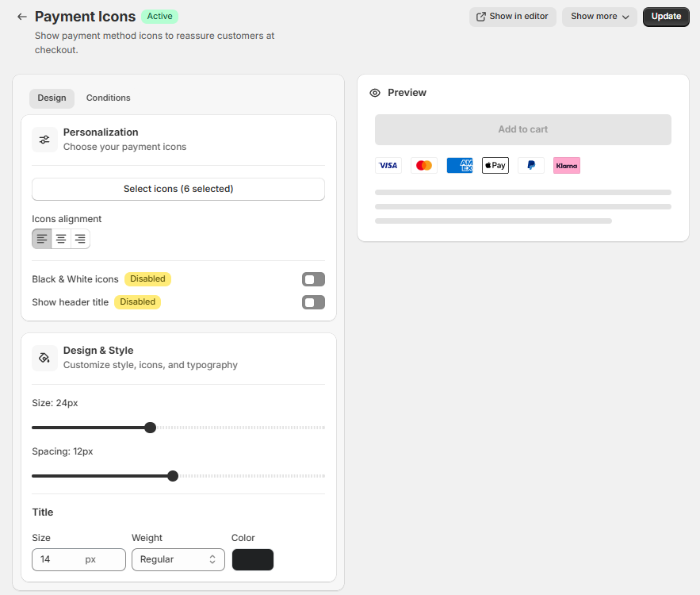Screen dimensions: 700x595
Task: Open the title Weight dropdown
Action: (x=178, y=559)
